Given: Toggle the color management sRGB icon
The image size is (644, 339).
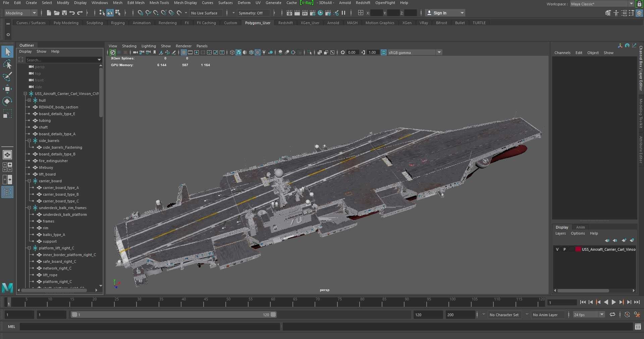Looking at the screenshot, I should click(384, 52).
